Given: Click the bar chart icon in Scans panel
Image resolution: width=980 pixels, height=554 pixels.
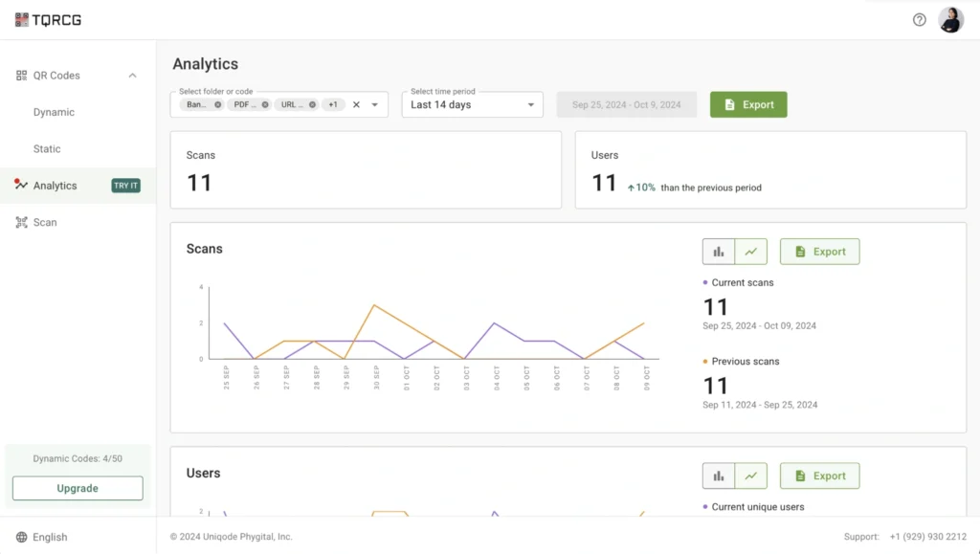Looking at the screenshot, I should click(719, 251).
